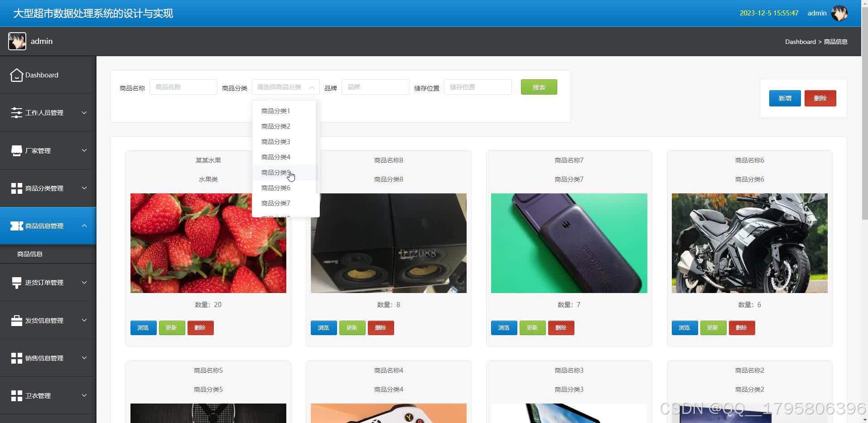Click the 商品信息管理 ticket icon
Screen dimensions: 868x423
(17, 226)
